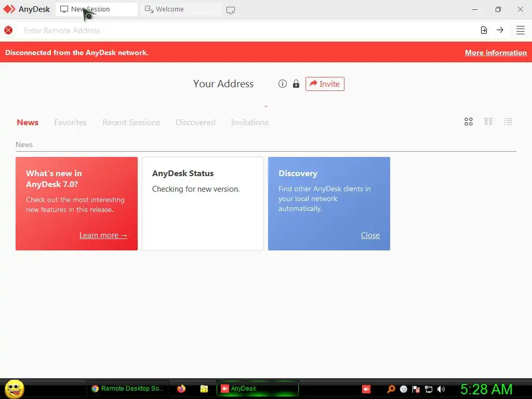Click the AnyDesk Status card
The width and height of the screenshot is (532, 399).
point(203,204)
